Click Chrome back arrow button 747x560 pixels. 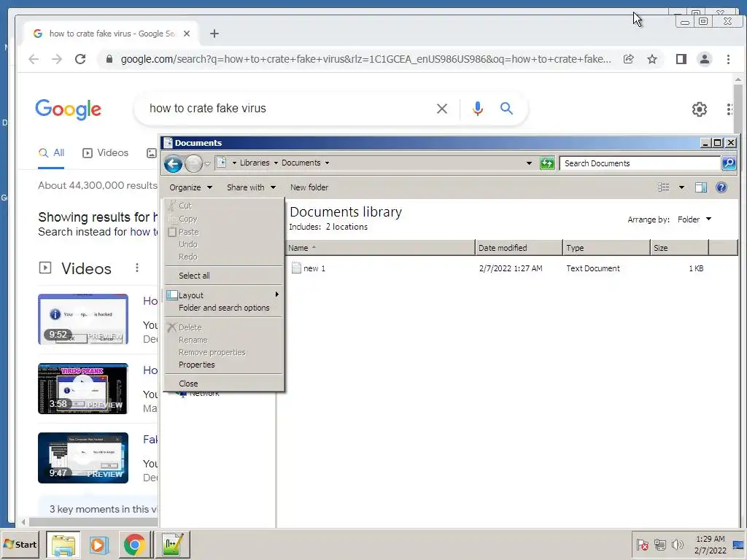pyautogui.click(x=34, y=59)
